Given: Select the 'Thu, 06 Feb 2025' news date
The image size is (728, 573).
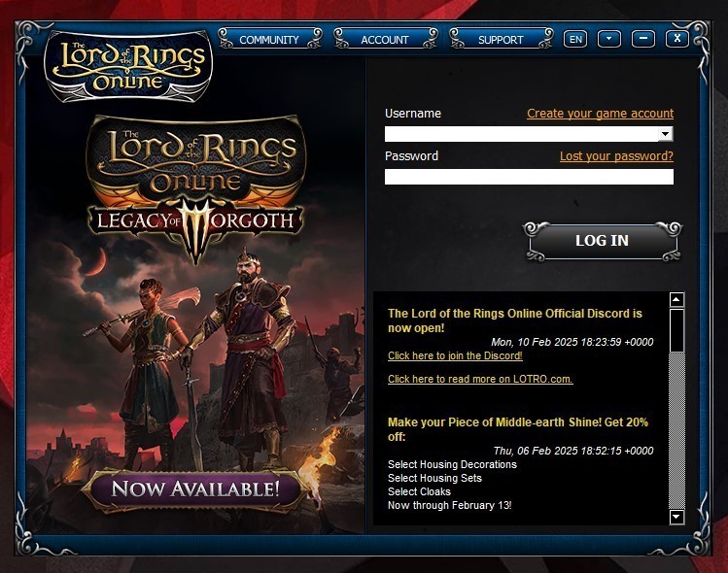Looking at the screenshot, I should (x=573, y=451).
